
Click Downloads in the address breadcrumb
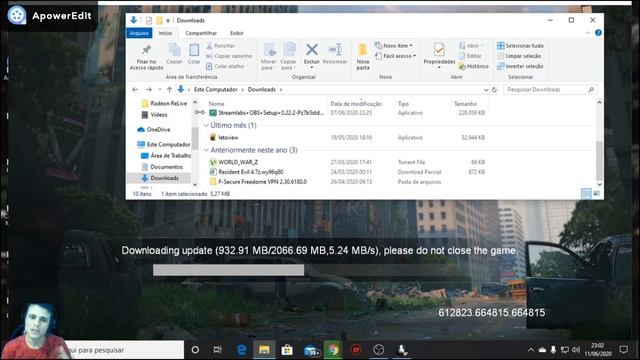tap(262, 89)
